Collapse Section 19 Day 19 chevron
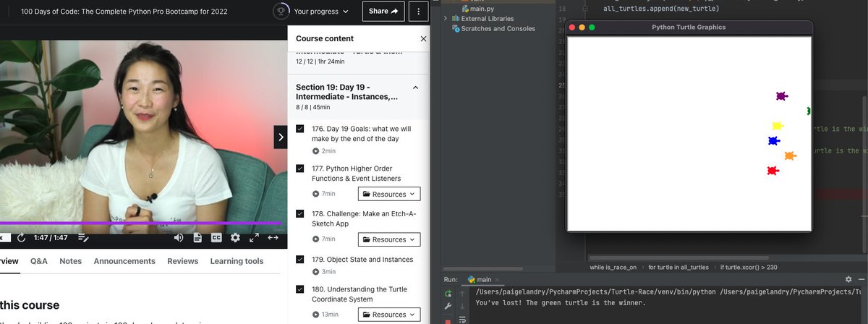The width and height of the screenshot is (868, 324). [415, 88]
